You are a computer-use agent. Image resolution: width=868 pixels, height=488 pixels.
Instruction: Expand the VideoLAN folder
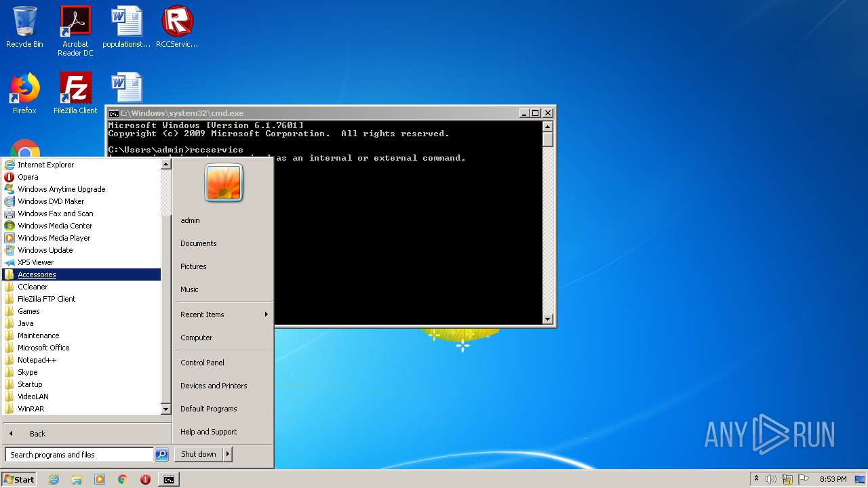[81, 396]
